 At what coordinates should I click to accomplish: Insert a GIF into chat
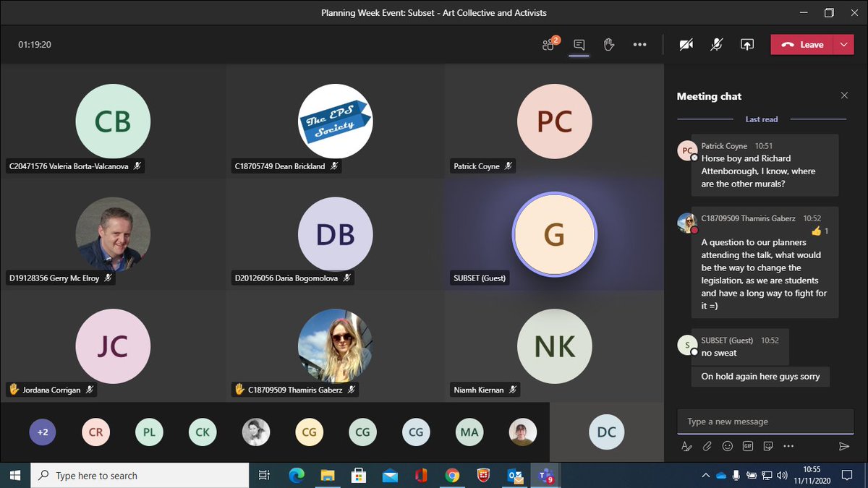click(748, 446)
